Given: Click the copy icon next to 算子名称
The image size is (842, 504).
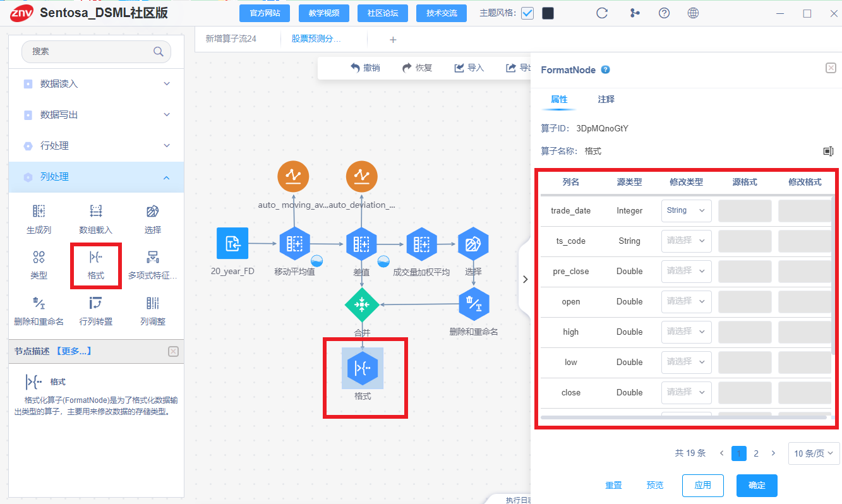Looking at the screenshot, I should pos(828,151).
